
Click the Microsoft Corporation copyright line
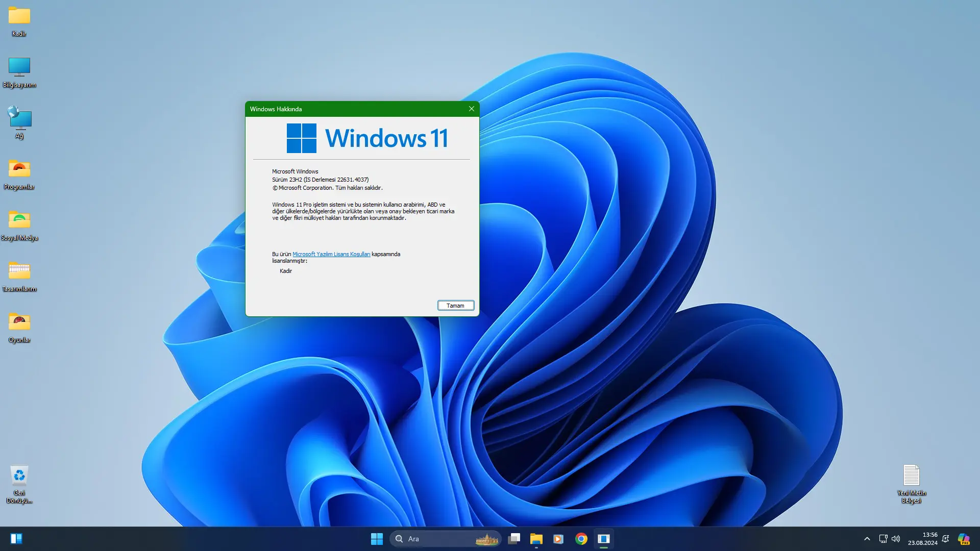tap(327, 188)
